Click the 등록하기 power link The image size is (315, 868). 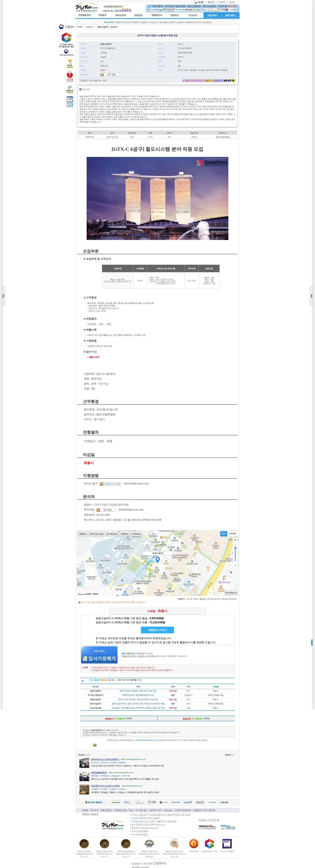click(229, 755)
